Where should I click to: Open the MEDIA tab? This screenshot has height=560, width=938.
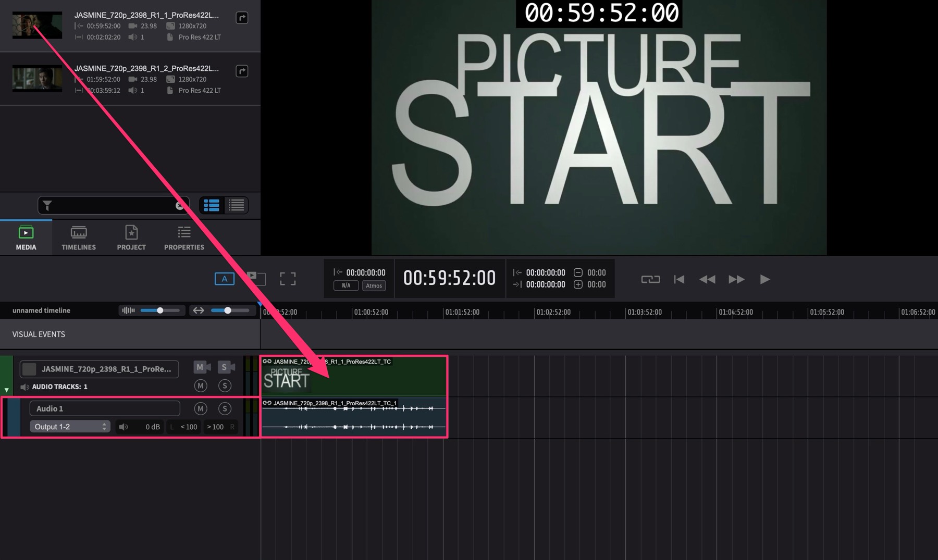[26, 238]
